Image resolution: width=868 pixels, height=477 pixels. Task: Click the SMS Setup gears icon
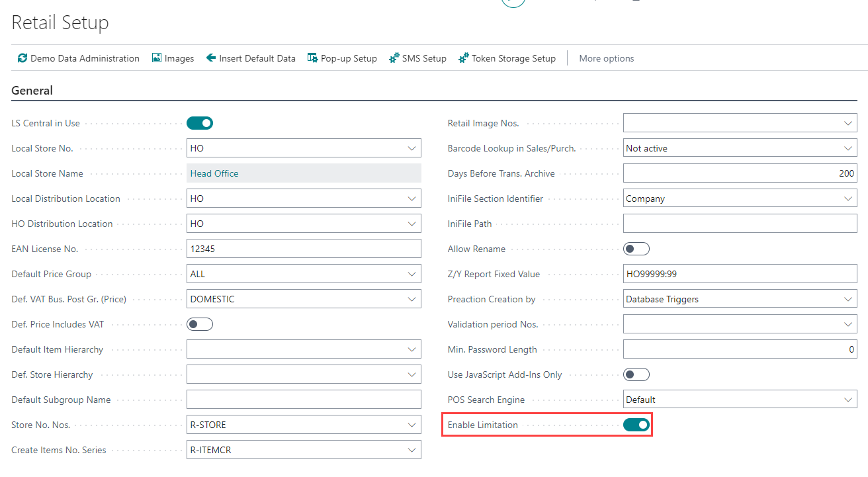point(394,58)
